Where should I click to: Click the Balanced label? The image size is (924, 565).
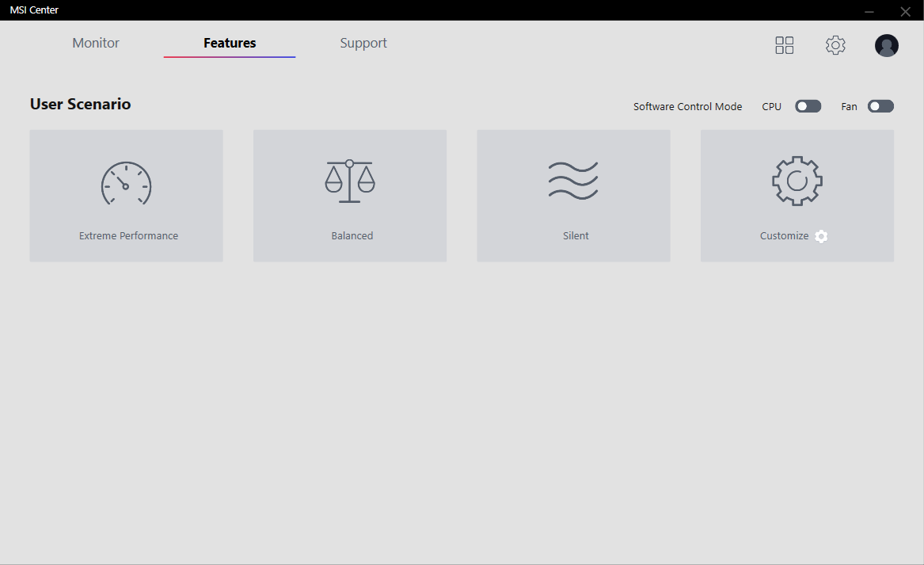click(352, 235)
